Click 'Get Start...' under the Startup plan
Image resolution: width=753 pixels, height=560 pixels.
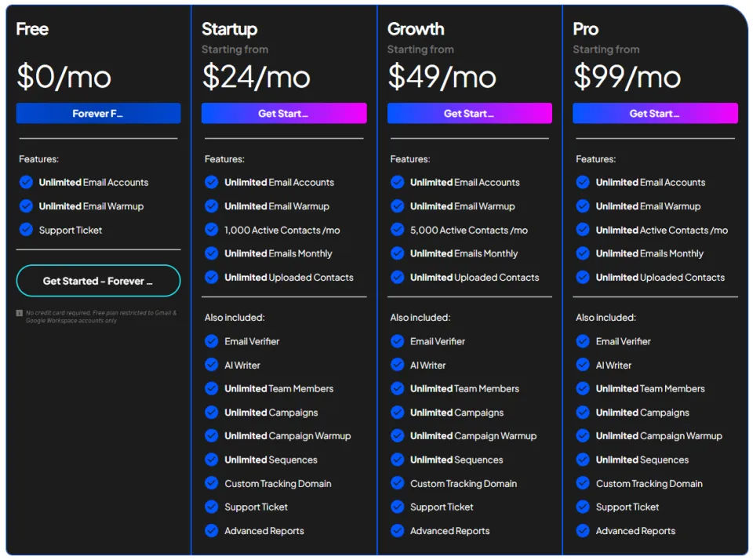284,114
